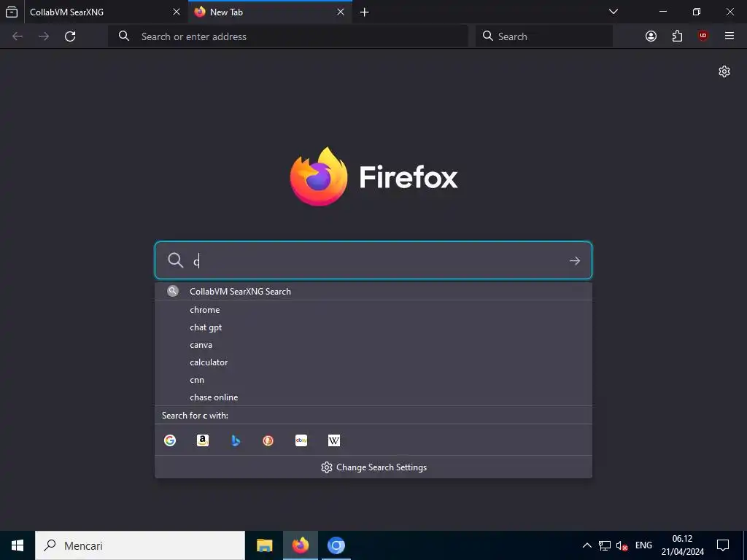This screenshot has width=747, height=560.
Task: Open the uBlock Origin extension icon
Action: point(703,36)
